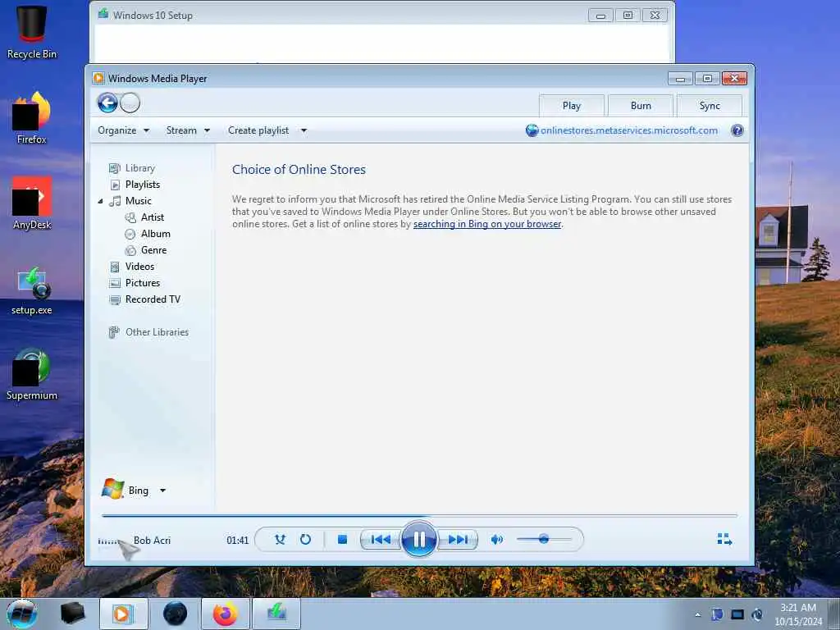Open the Stream dropdown menu

click(x=188, y=130)
